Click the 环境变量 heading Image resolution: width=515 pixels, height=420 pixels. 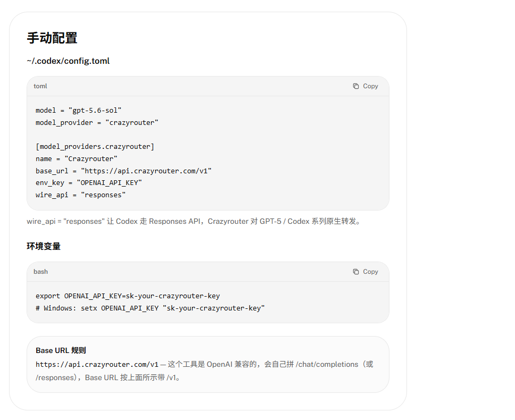pyautogui.click(x=44, y=247)
